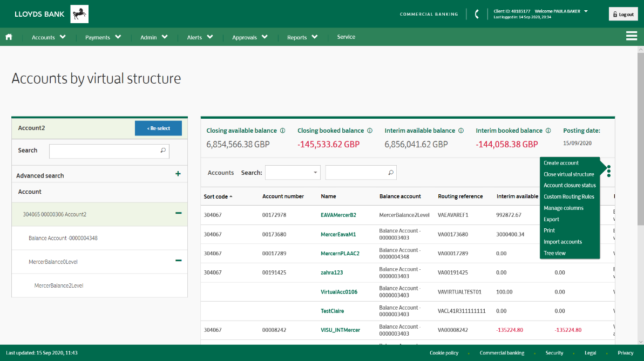Click magnifier icon in left Search box
The image size is (644, 361).
[x=163, y=151]
